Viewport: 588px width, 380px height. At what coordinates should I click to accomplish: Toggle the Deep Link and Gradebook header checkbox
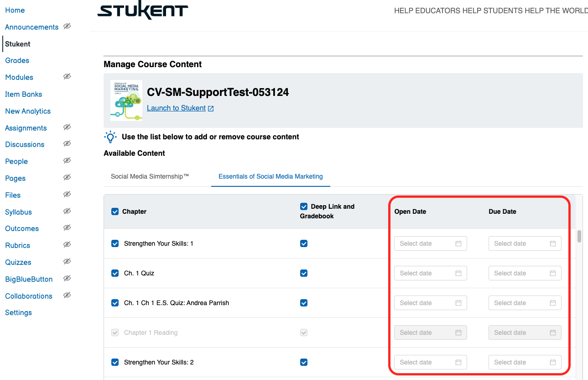[x=304, y=206]
